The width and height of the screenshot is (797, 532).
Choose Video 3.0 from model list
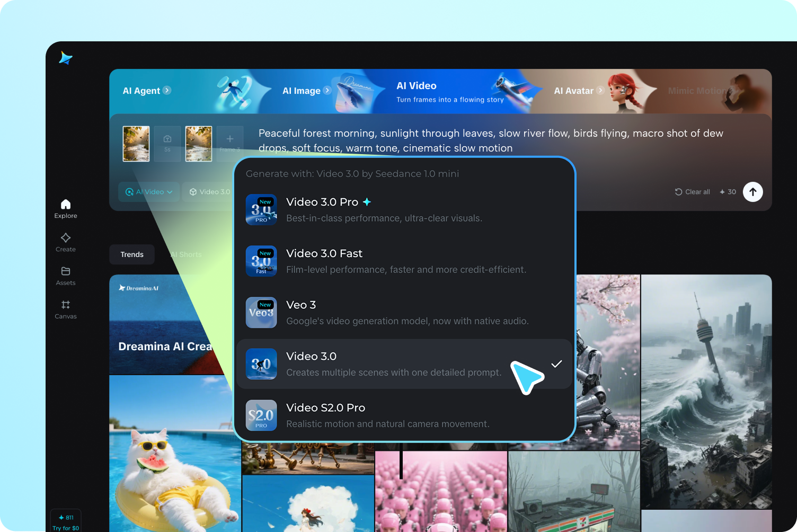(404, 364)
